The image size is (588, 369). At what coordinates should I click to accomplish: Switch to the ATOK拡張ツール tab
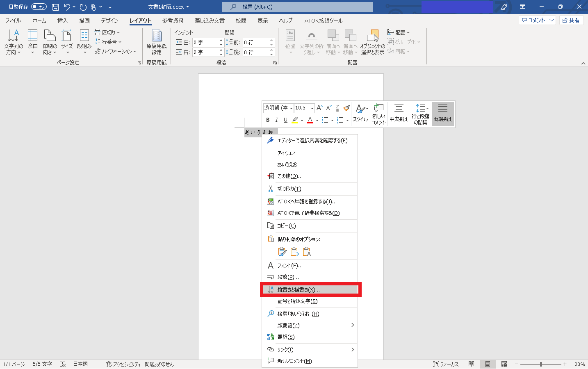(x=324, y=20)
